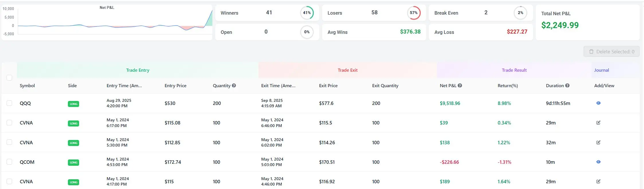644x189 pixels.
Task: Click the LONG badge on the QQQ row
Action: click(x=73, y=104)
